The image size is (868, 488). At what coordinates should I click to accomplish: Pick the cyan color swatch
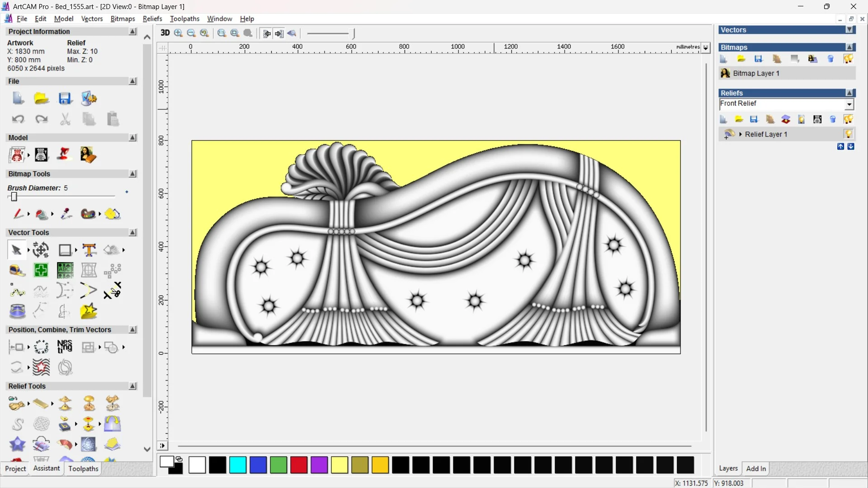(x=238, y=465)
